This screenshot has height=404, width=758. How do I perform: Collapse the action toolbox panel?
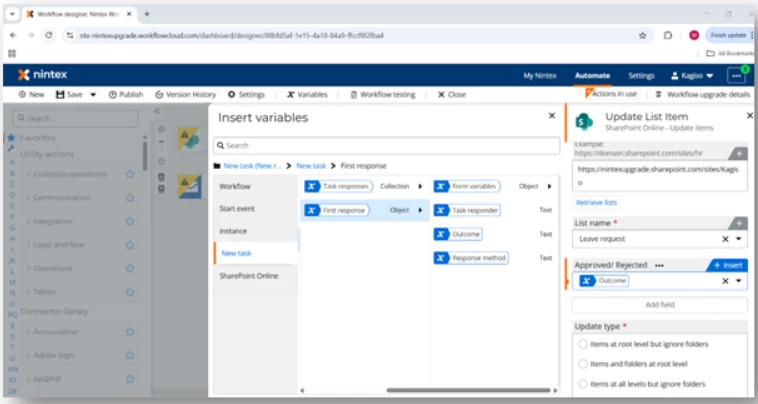pos(157,111)
